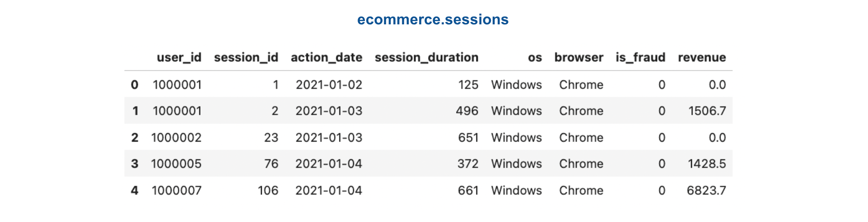Select the session_id column header
Screen dimensions: 868x222
[x=246, y=57]
